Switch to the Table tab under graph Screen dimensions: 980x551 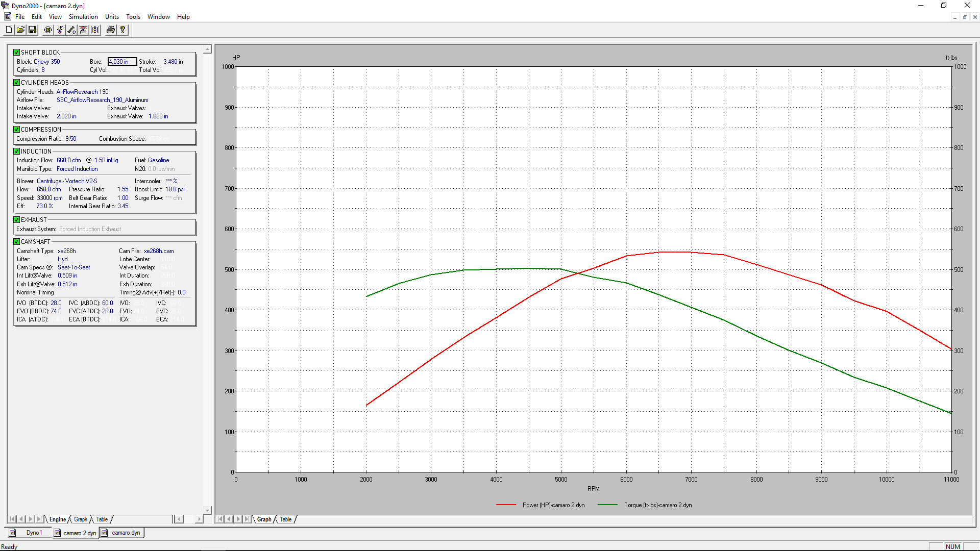pos(285,519)
